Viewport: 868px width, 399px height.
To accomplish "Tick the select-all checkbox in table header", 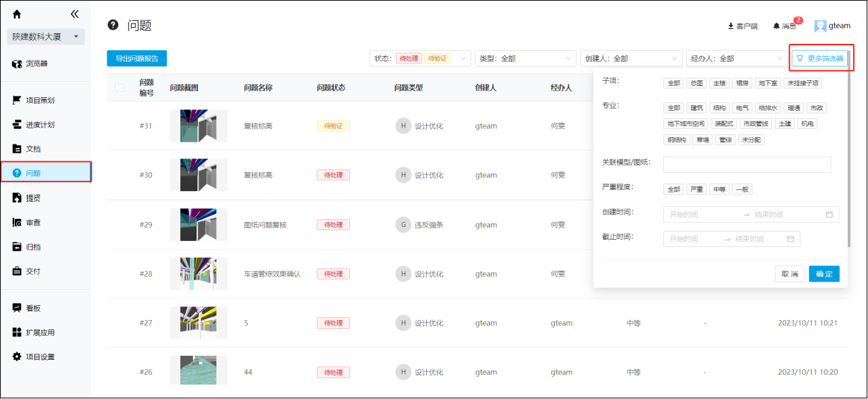I will [x=120, y=88].
